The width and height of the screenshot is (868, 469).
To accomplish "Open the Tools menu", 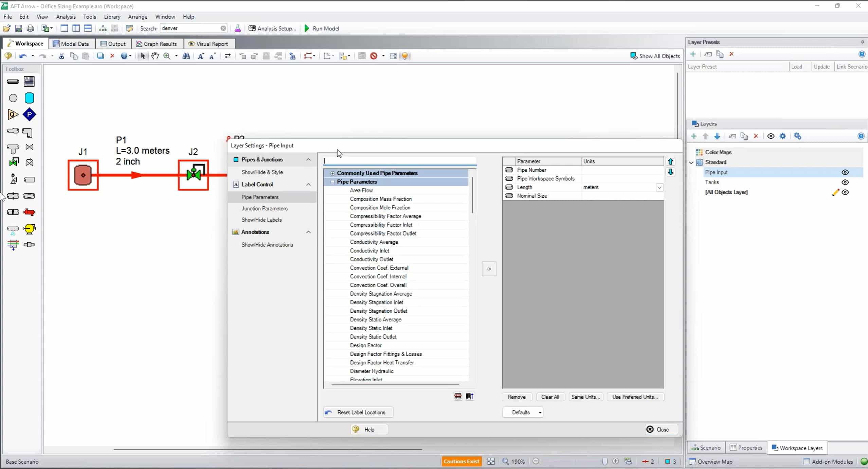I will click(x=89, y=17).
